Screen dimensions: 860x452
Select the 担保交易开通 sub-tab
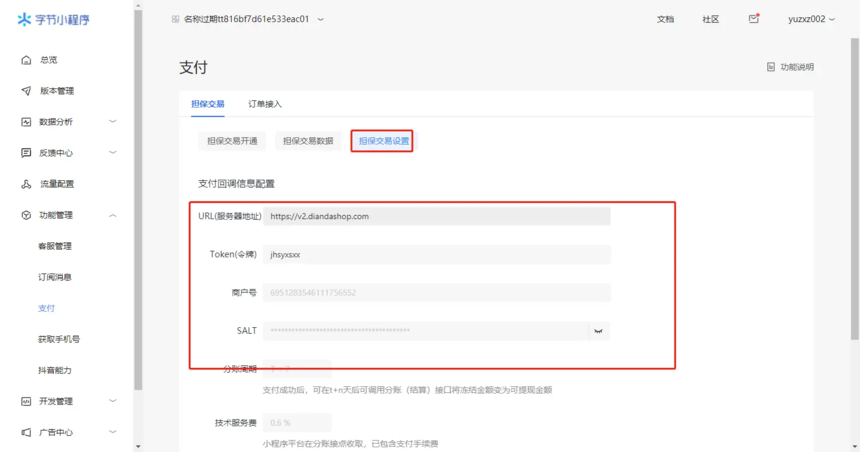coord(232,141)
